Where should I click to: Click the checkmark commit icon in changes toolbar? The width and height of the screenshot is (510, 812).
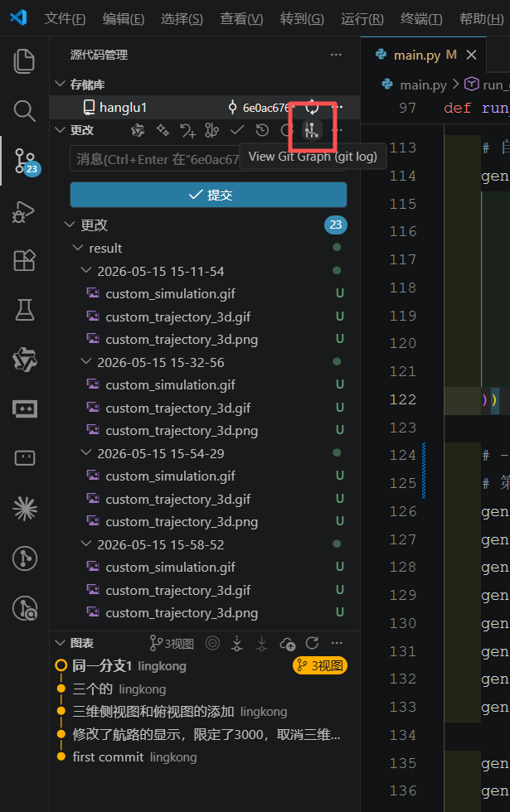(237, 130)
